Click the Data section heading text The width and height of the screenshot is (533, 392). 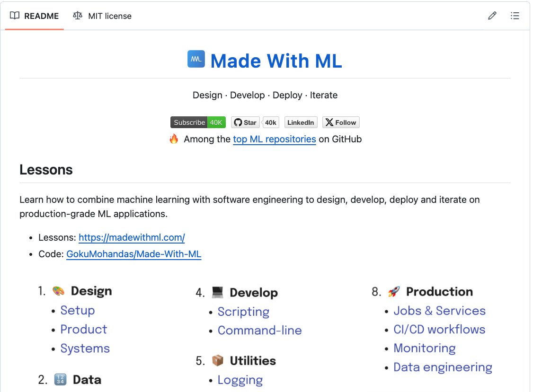pyautogui.click(x=87, y=380)
